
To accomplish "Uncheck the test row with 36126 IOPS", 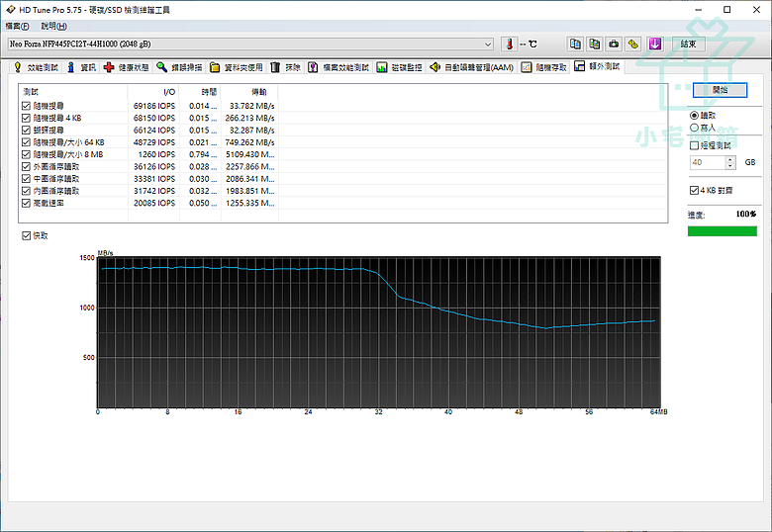I will click(x=26, y=167).
